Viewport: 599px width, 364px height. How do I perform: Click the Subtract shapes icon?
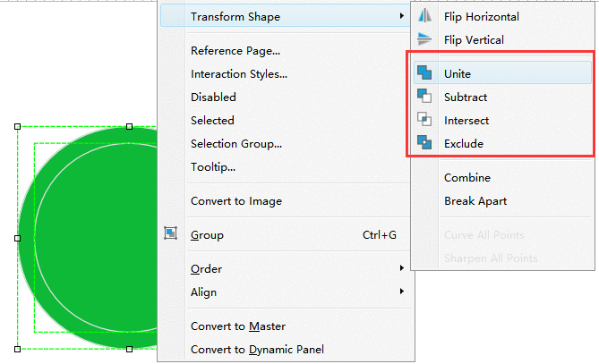(424, 96)
